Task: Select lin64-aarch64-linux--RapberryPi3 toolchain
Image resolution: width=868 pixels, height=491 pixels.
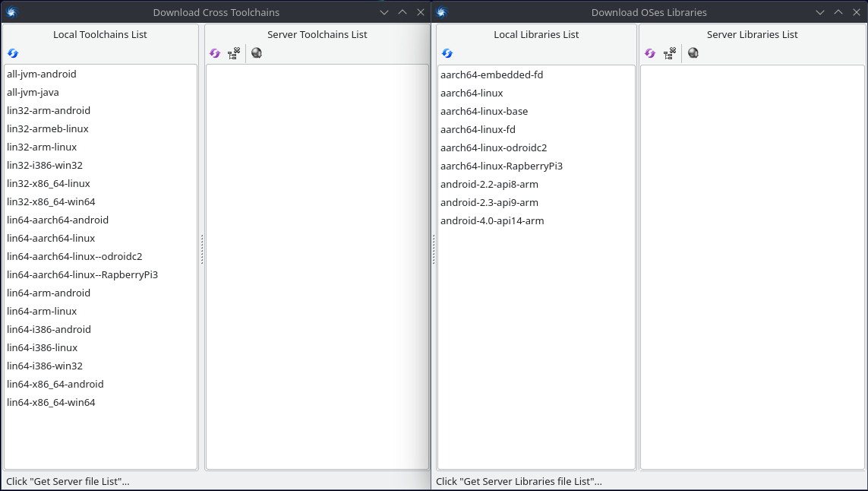Action: pos(101,275)
